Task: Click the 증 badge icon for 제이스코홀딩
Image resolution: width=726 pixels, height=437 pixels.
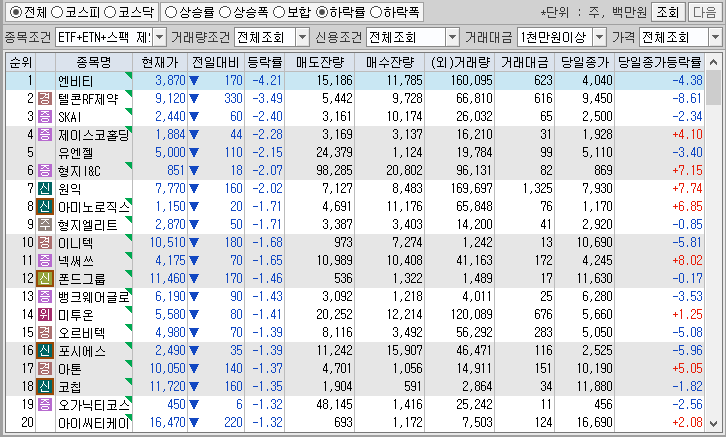Action: point(45,135)
